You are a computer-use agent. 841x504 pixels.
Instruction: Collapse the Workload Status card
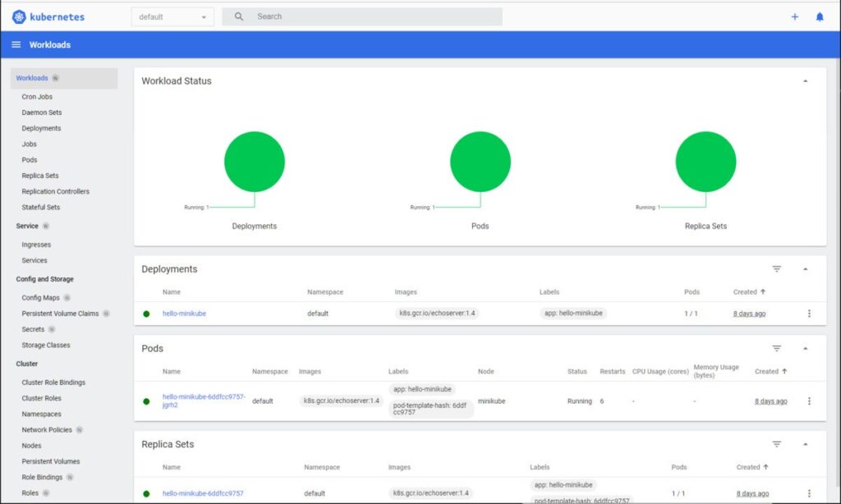tap(805, 81)
